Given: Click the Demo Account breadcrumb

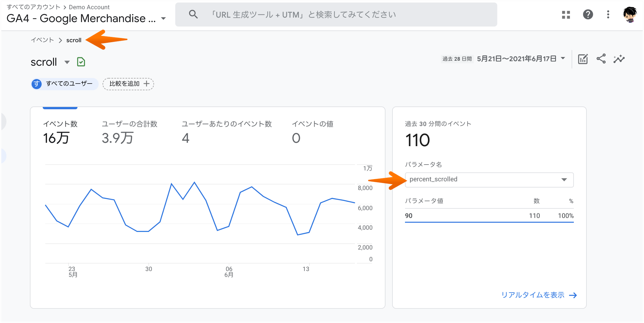Looking at the screenshot, I should click(x=89, y=7).
